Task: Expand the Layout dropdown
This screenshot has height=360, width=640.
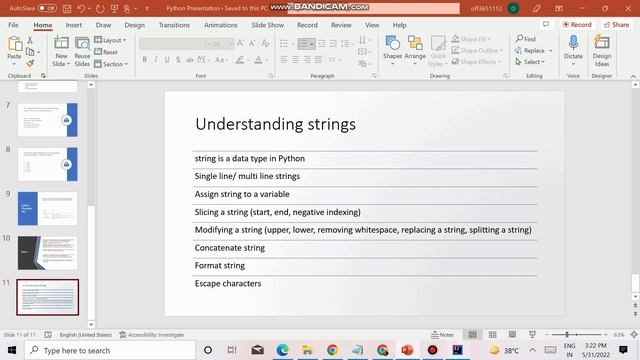Action: [x=110, y=40]
